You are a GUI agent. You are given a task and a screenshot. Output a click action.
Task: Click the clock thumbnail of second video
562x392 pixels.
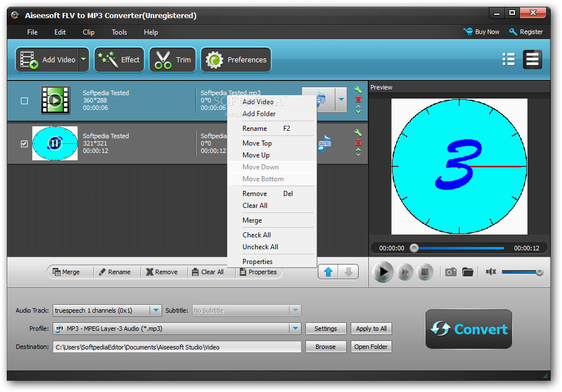55,143
